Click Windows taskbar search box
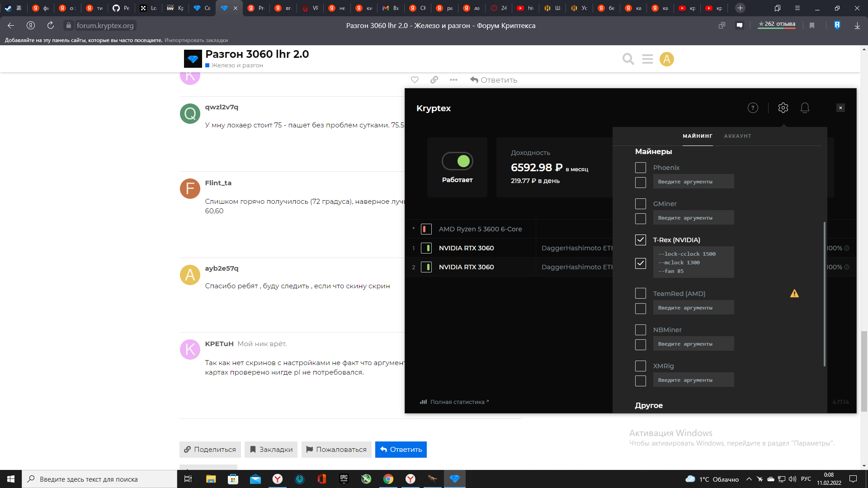This screenshot has height=488, width=868. tap(99, 479)
